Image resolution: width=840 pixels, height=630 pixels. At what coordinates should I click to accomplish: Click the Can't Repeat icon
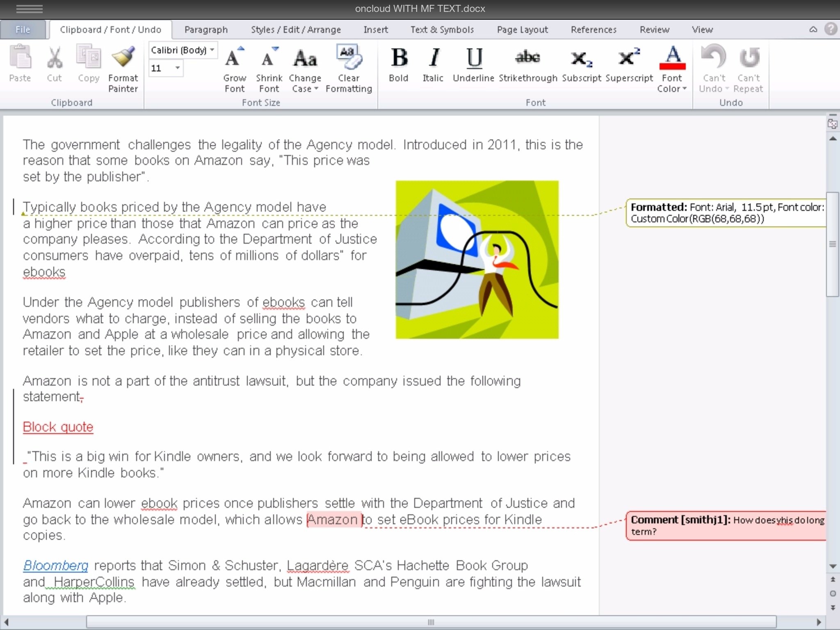coord(749,58)
